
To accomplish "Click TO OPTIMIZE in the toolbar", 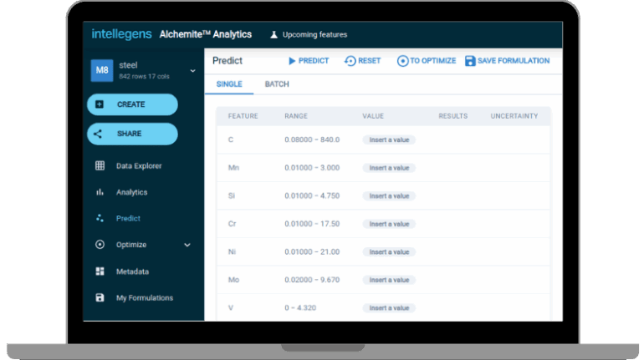I will (x=427, y=61).
